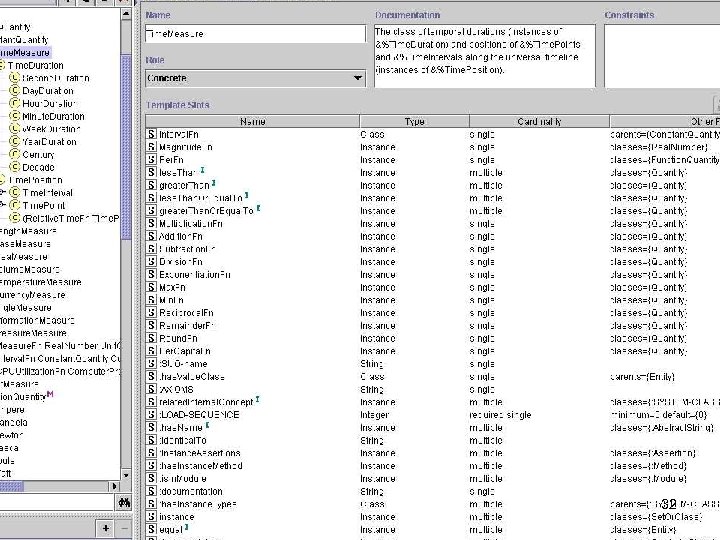Select CurrencyMeasure in the class tree

[x=33, y=295]
